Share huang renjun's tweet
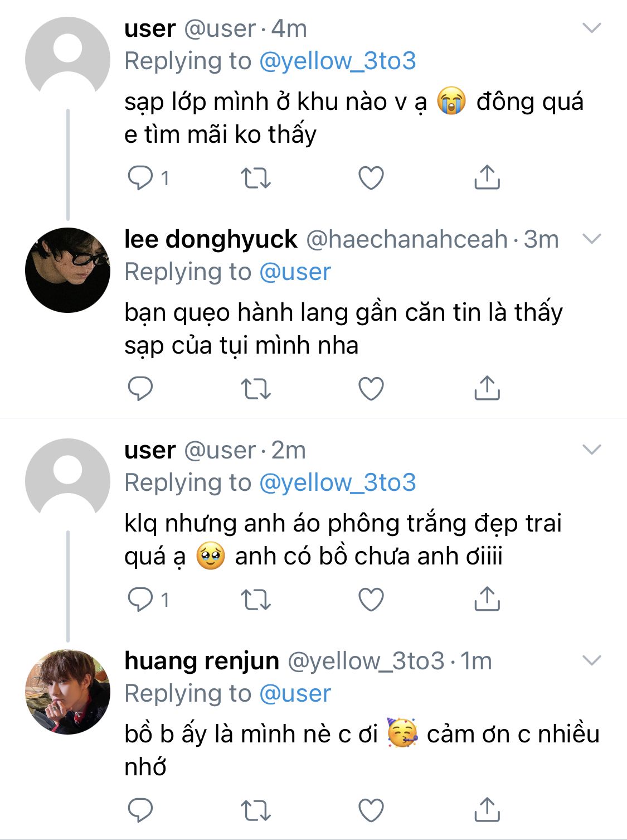 pos(487,810)
